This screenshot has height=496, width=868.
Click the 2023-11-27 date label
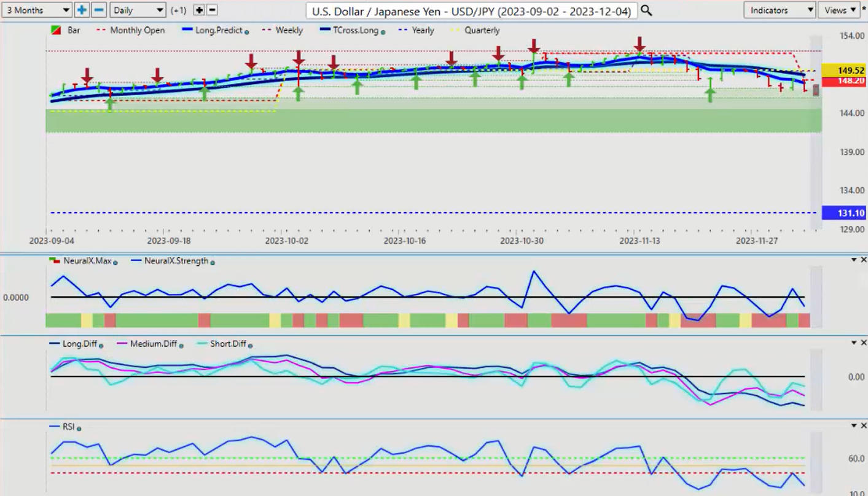(x=757, y=241)
